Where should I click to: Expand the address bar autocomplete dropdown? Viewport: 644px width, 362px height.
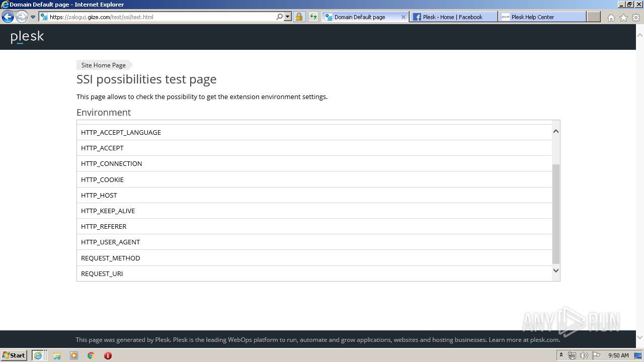pos(288,17)
